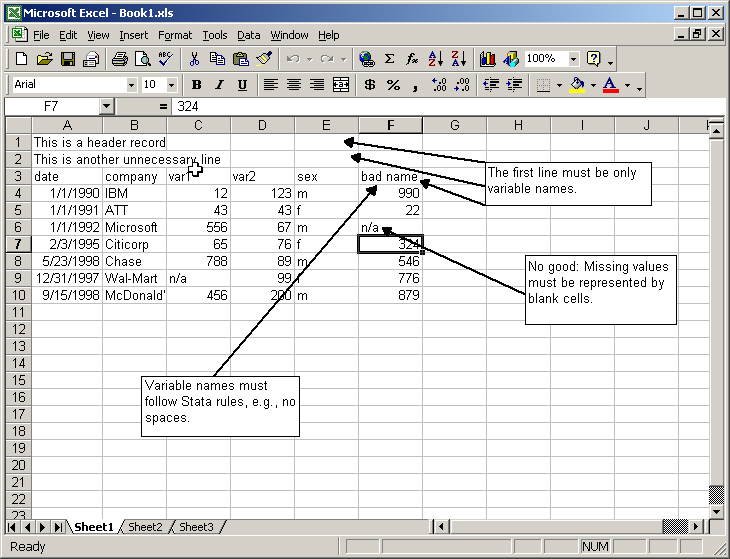Apply the red Font Color swatch
Image resolution: width=730 pixels, height=559 pixels.
pyautogui.click(x=610, y=85)
